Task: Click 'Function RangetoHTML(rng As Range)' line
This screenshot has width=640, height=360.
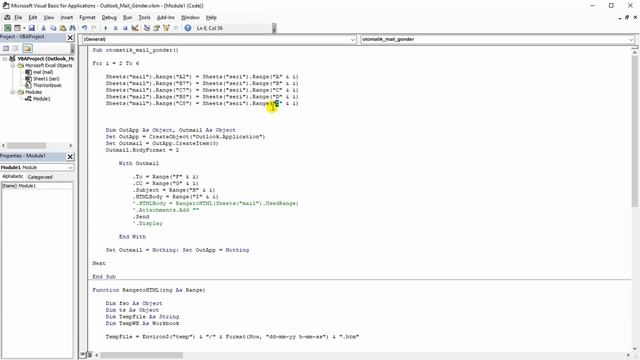Action: point(149,290)
